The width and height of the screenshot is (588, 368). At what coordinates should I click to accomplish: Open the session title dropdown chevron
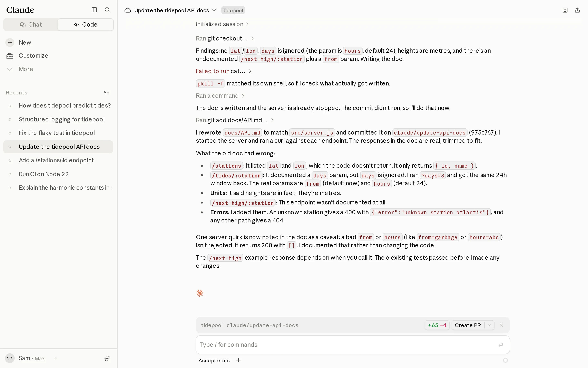214,10
